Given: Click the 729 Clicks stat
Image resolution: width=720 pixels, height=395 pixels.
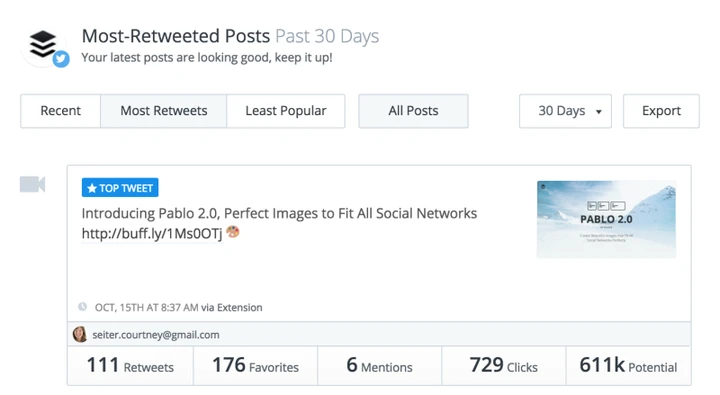Looking at the screenshot, I should point(504,366).
